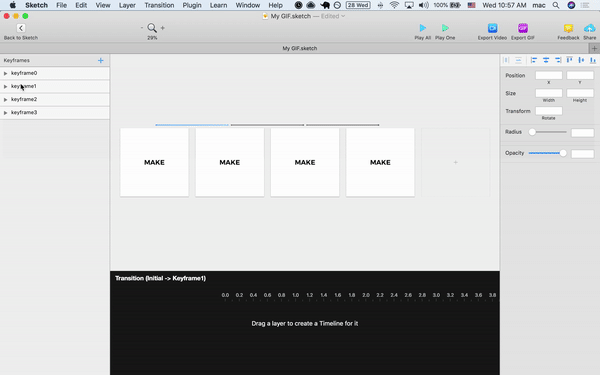Expand the keyframe0 disclosure triangle
Screen dimensions: 600x375
(x=5, y=73)
